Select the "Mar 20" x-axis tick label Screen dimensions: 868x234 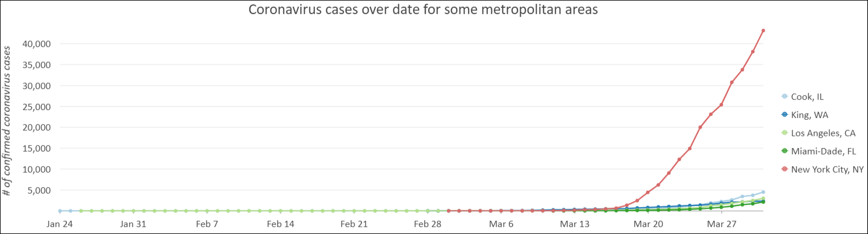[x=647, y=224]
